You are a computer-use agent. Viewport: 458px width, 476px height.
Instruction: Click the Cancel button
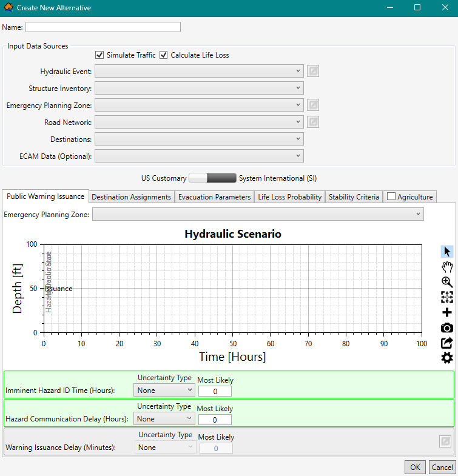pyautogui.click(x=442, y=467)
